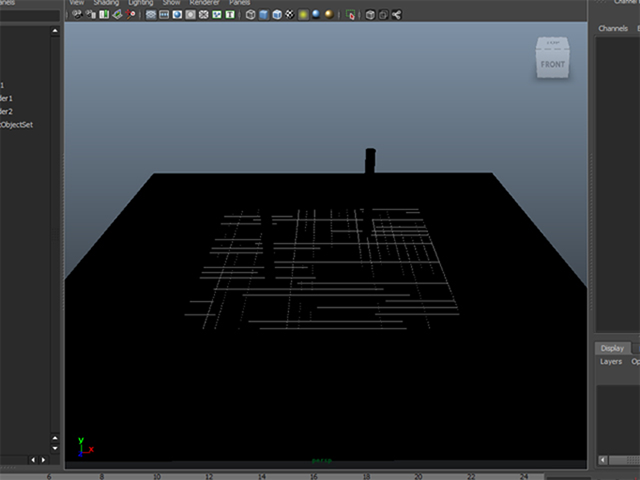Click FRONT face of the ViewCube
640x480 pixels.
tap(553, 64)
